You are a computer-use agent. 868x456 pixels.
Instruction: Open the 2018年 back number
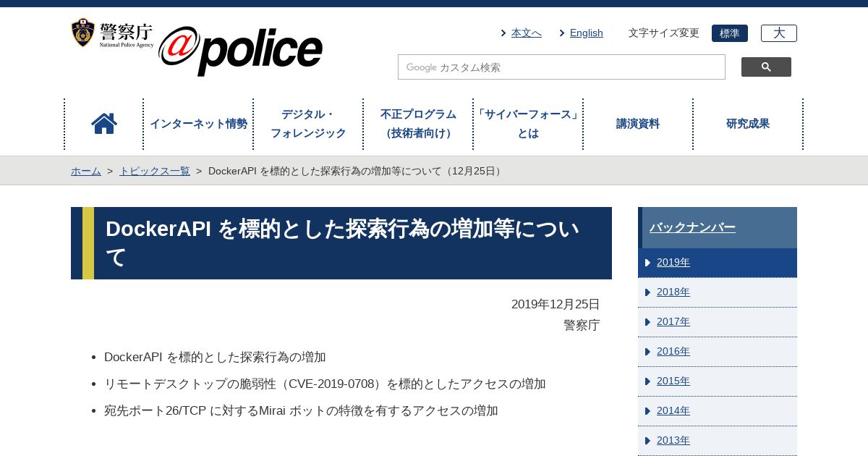coord(718,292)
